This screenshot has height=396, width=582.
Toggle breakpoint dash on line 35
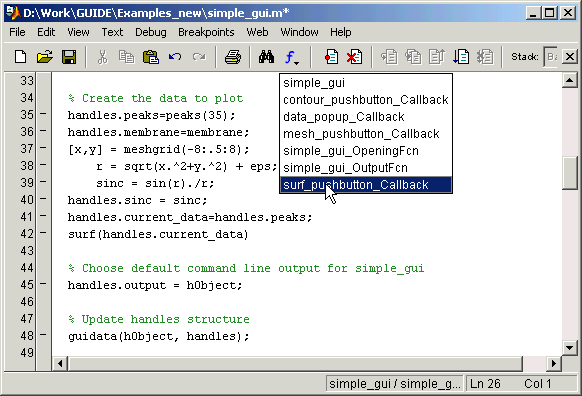pyautogui.click(x=43, y=114)
